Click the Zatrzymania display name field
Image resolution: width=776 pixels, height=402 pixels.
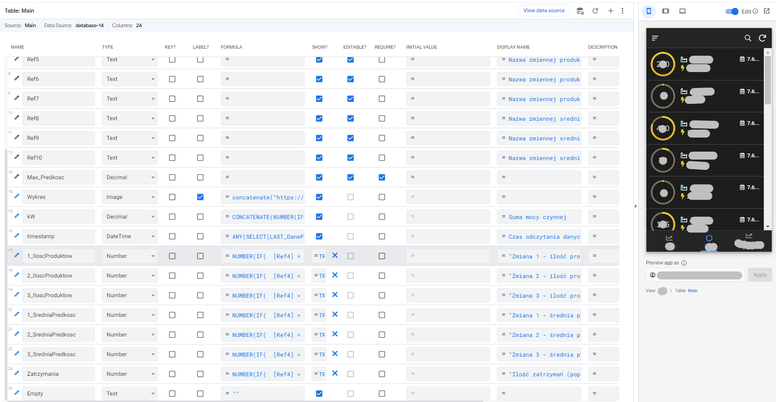539,374
